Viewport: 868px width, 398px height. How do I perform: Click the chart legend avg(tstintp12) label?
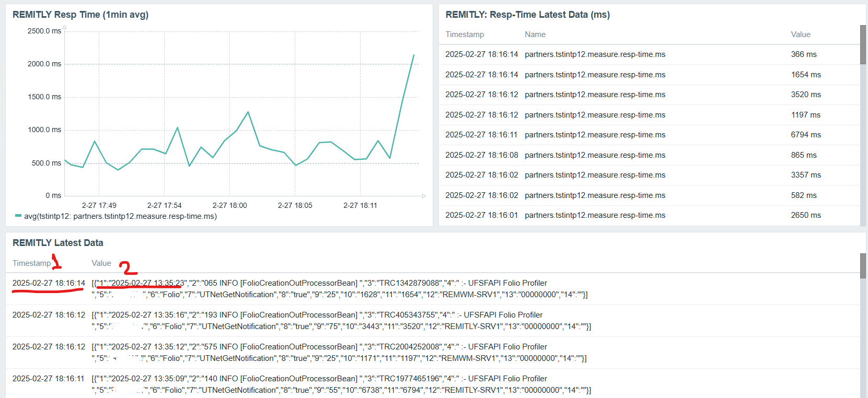pos(120,216)
